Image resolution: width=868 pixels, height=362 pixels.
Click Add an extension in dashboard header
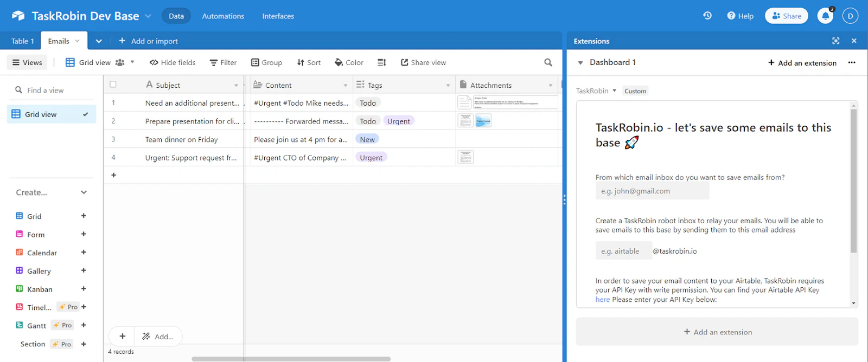(802, 63)
